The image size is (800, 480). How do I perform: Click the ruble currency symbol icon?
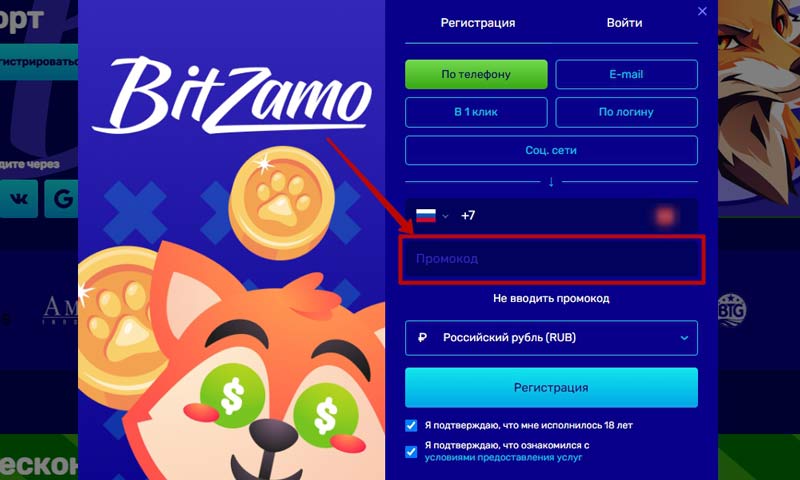point(422,337)
